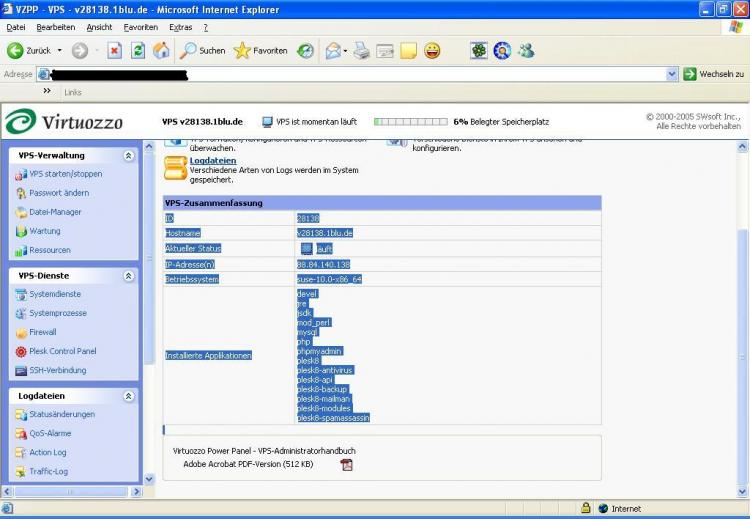Click the media history globe icon
This screenshot has height=519, width=750.
305,50
